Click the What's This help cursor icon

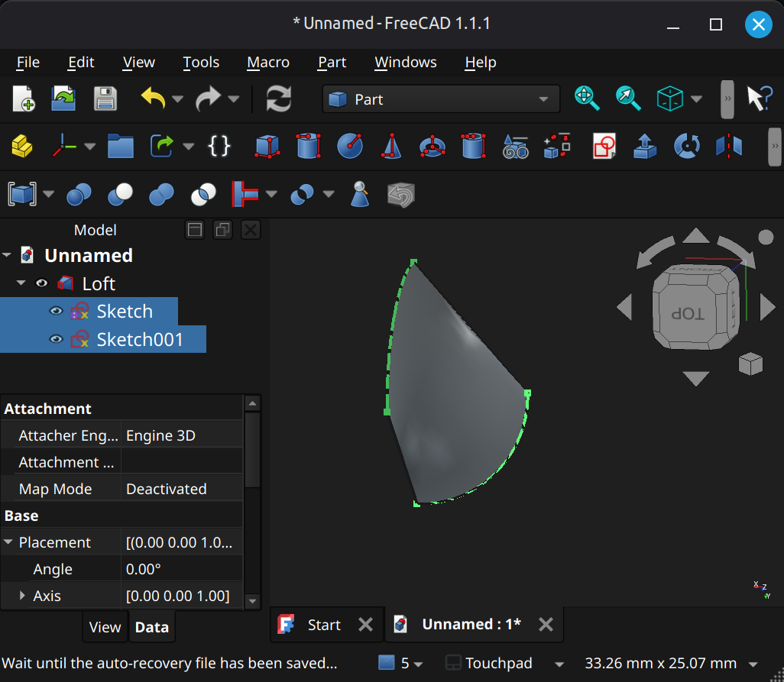pos(760,99)
